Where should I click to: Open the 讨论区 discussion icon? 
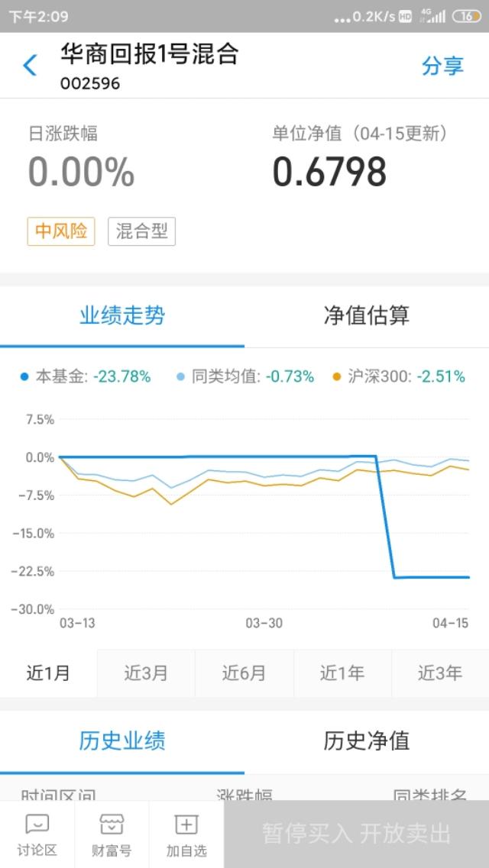pyautogui.click(x=37, y=824)
